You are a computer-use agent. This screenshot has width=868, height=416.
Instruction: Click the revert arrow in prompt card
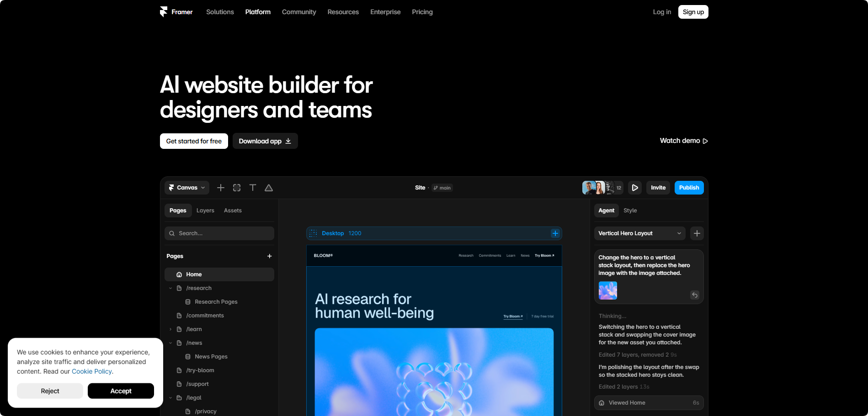click(695, 295)
